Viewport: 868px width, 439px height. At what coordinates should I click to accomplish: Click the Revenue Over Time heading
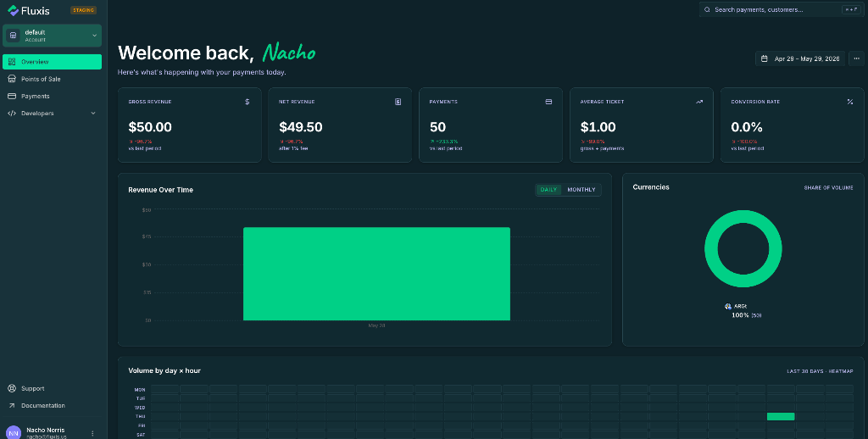click(160, 190)
